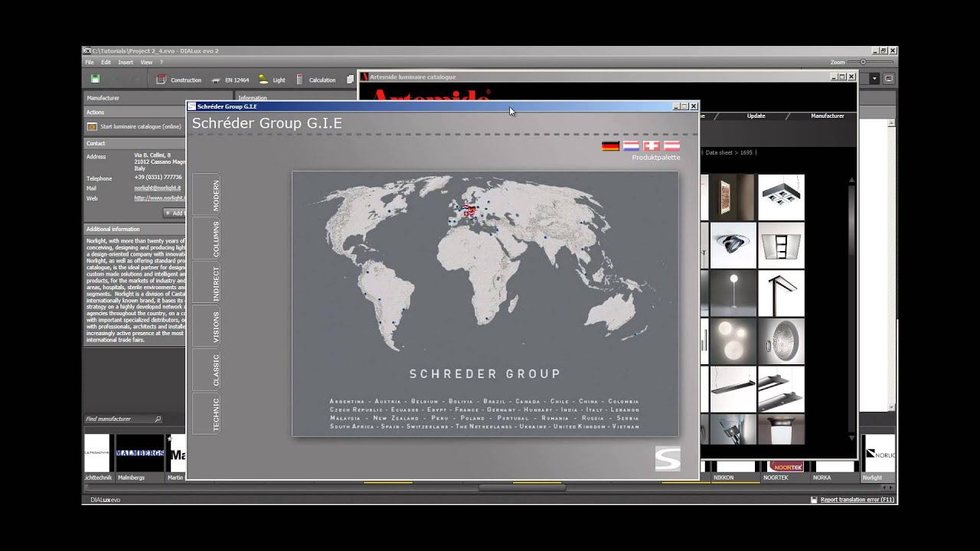Click the copy pages icon after Calculation

[350, 79]
